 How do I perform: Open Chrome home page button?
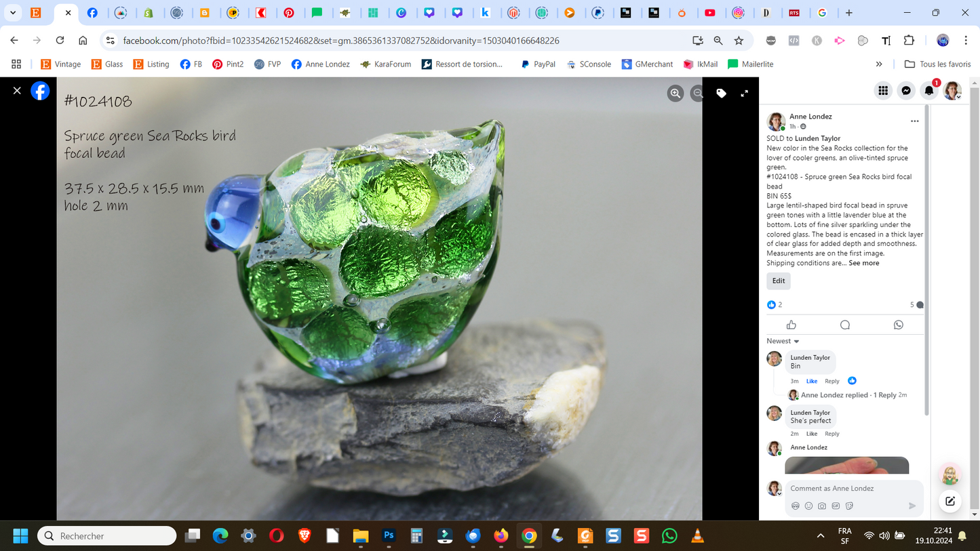(x=83, y=41)
